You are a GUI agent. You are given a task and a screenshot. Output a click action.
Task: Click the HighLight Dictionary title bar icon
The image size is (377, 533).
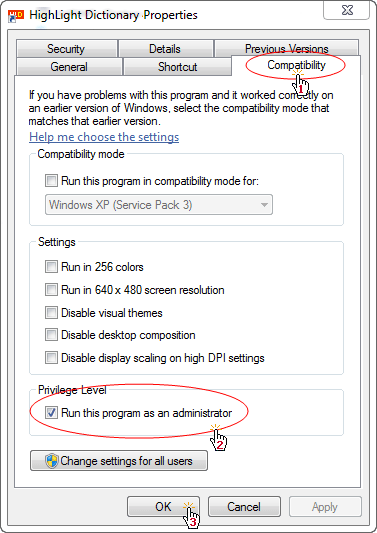(16, 16)
